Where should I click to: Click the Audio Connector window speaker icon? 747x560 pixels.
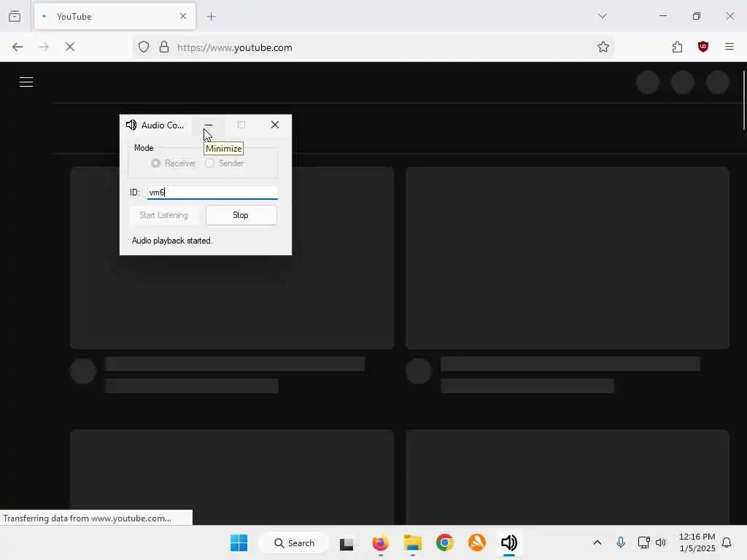point(131,125)
